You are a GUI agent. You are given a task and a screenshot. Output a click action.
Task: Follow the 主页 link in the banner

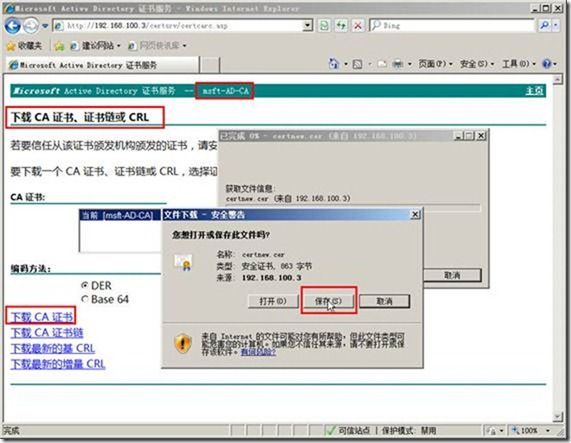pyautogui.click(x=535, y=91)
